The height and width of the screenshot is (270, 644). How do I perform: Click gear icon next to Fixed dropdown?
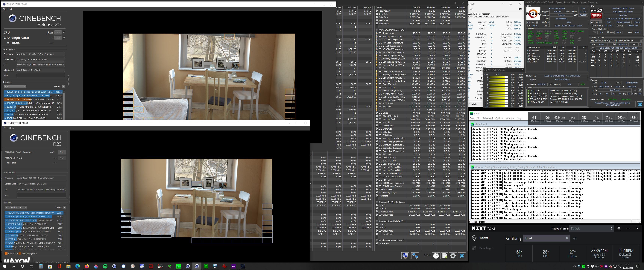[x=575, y=238]
